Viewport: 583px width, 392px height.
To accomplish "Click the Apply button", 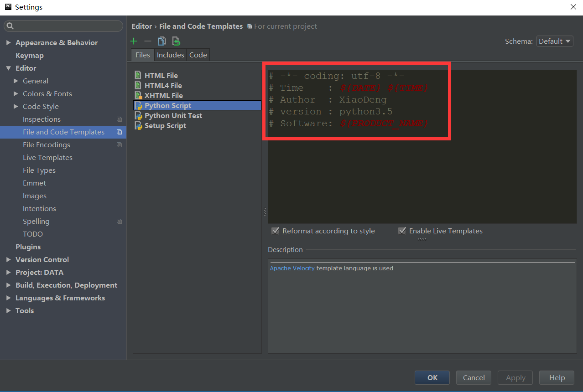I will click(515, 377).
